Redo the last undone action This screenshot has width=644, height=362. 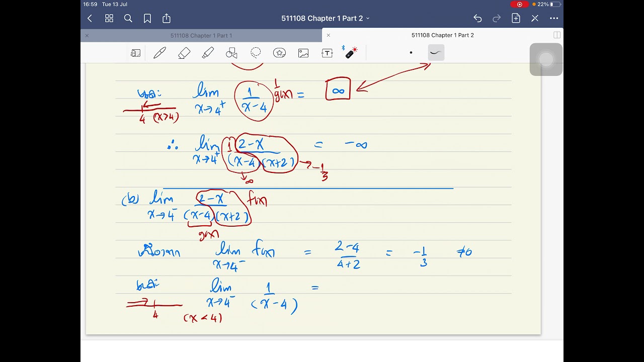[x=497, y=19]
